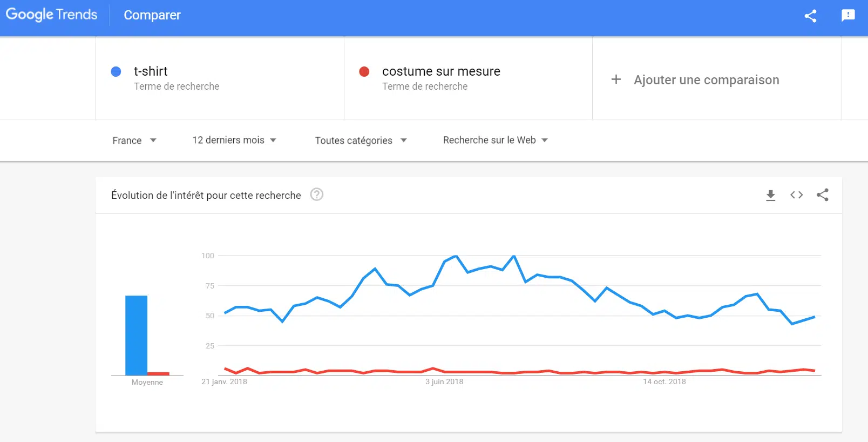The width and height of the screenshot is (868, 442).
Task: Open the France country dropdown
Action: (x=134, y=140)
